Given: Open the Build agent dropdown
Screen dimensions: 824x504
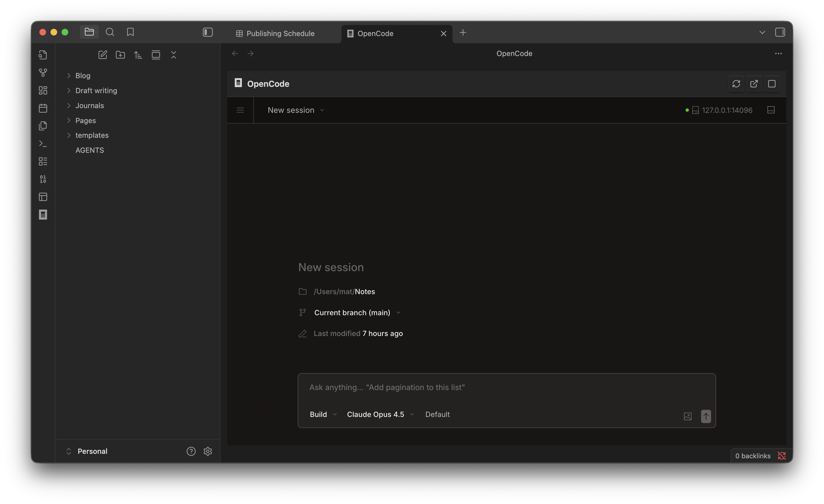Looking at the screenshot, I should pyautogui.click(x=323, y=414).
